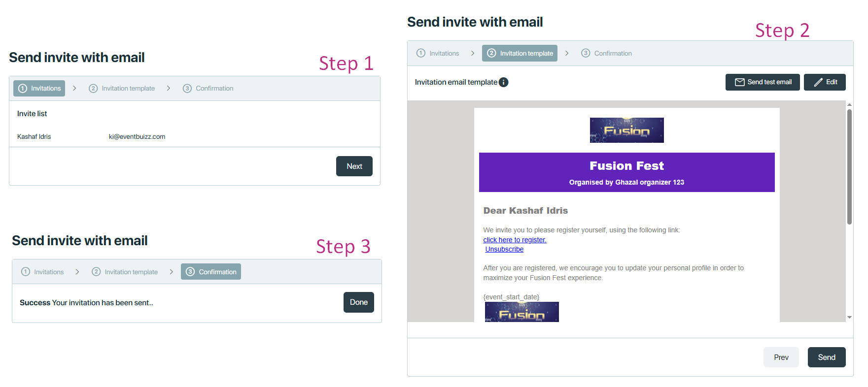The width and height of the screenshot is (868, 387).
Task: Select the highlighted Confirmation tab in Step 3
Action: [x=211, y=272]
